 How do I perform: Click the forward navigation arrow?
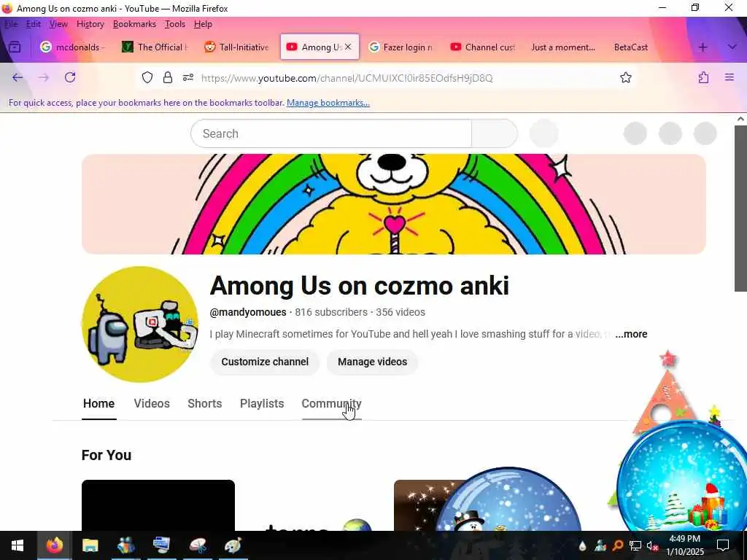44,77
